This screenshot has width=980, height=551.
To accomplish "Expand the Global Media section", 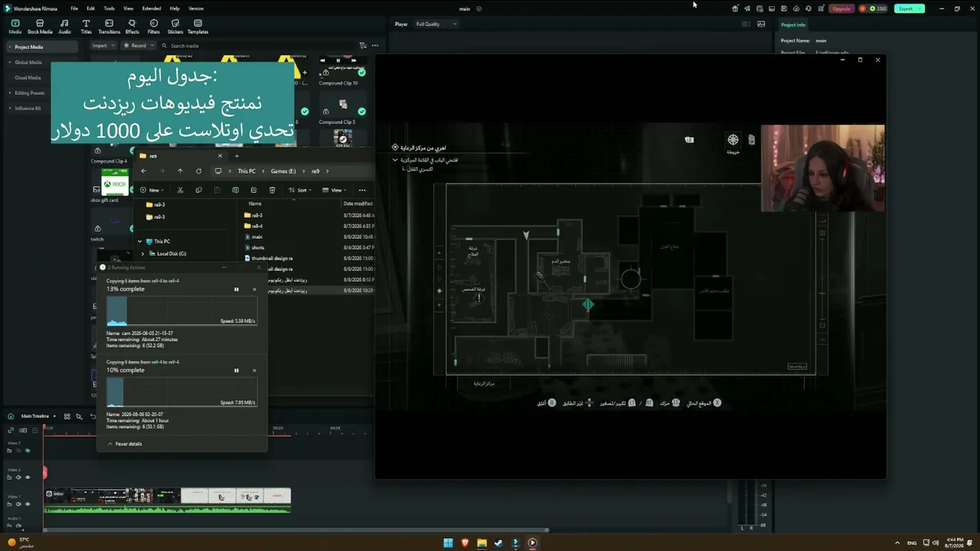I will pyautogui.click(x=8, y=62).
